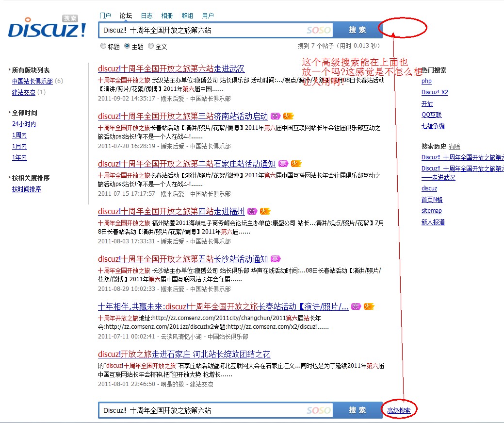The width and height of the screenshot is (504, 423).
Task: Click result timestamp 2011-08-03 17:33:31
Action: click(127, 241)
